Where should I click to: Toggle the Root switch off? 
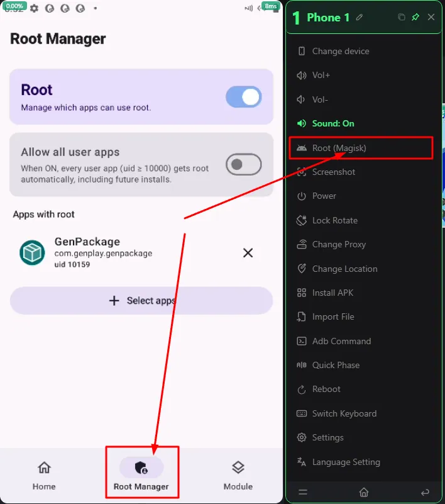tap(244, 97)
